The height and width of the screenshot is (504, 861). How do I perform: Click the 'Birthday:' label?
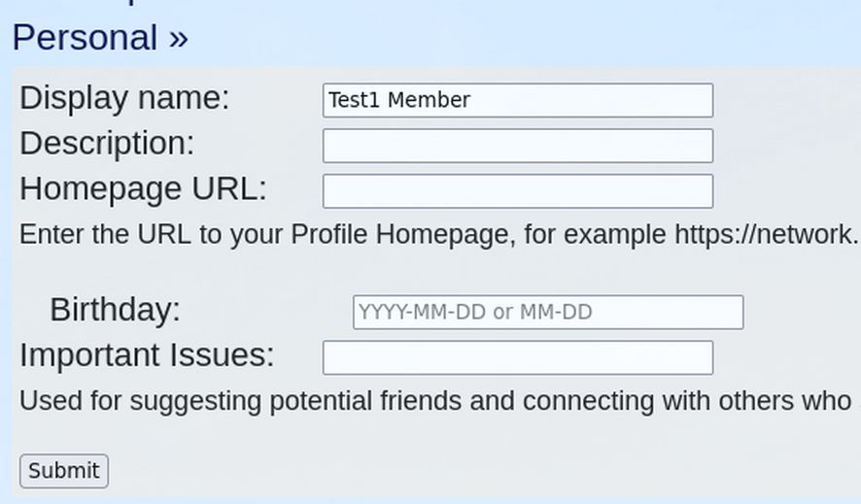[x=115, y=310]
